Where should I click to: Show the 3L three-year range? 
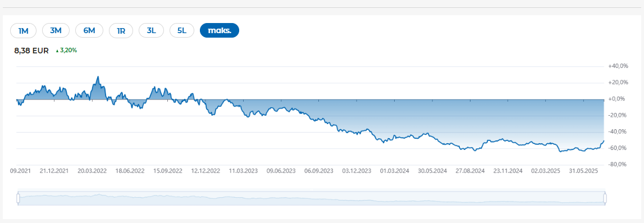click(152, 30)
